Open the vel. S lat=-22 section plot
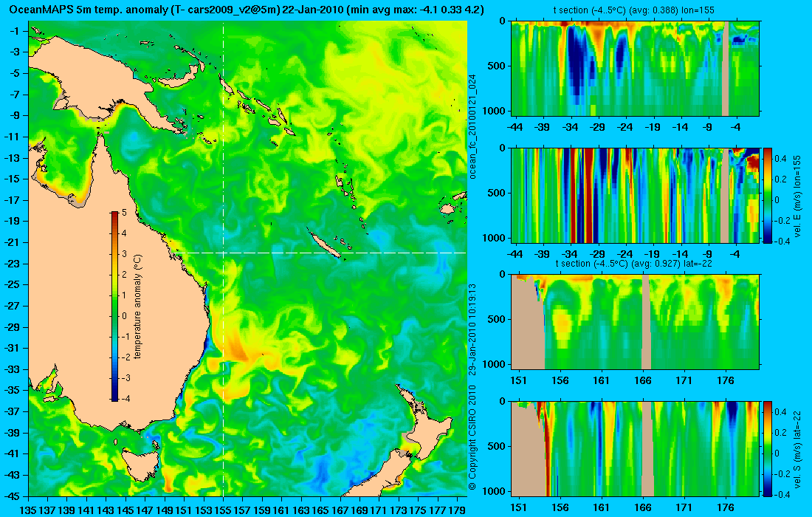812x517 pixels. [636, 448]
